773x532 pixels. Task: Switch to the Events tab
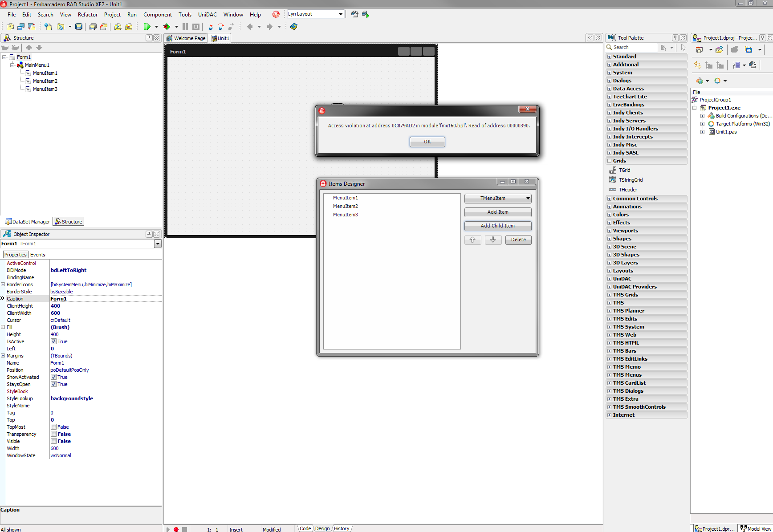coord(37,255)
